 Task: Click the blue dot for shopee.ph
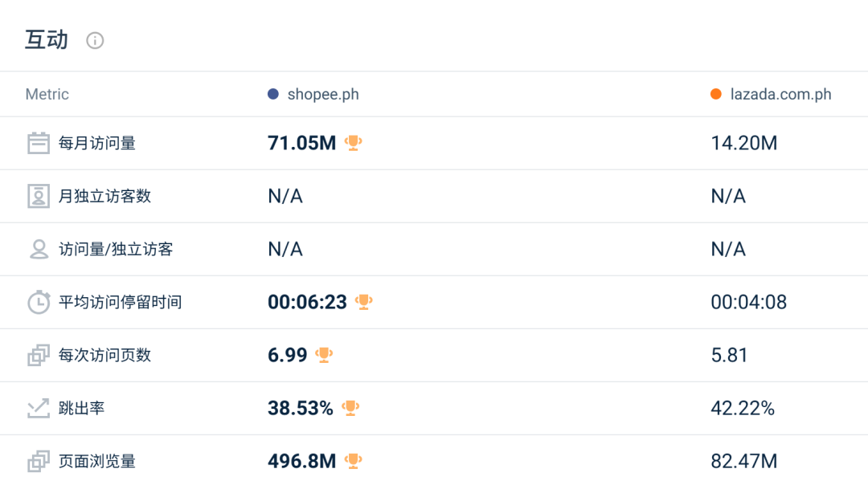tap(273, 94)
